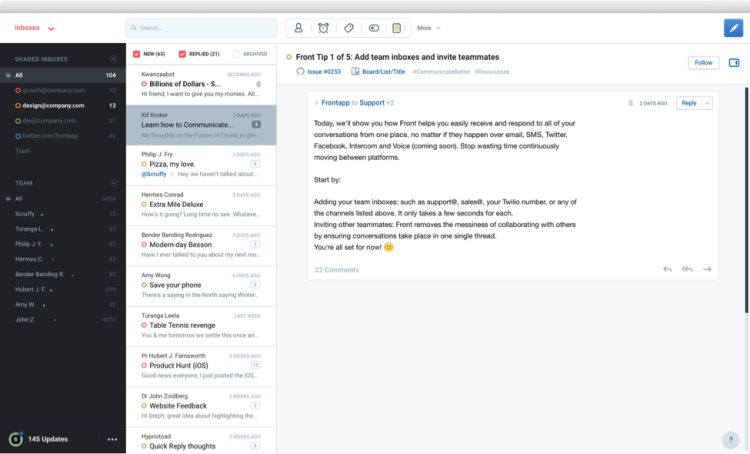Image resolution: width=750 pixels, height=454 pixels.
Task: Add a shared inbox with the plus icon
Action: coord(114,59)
